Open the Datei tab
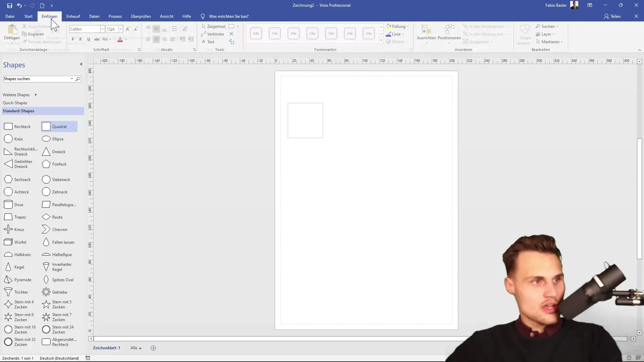The height and width of the screenshot is (362, 644). pos(10,16)
